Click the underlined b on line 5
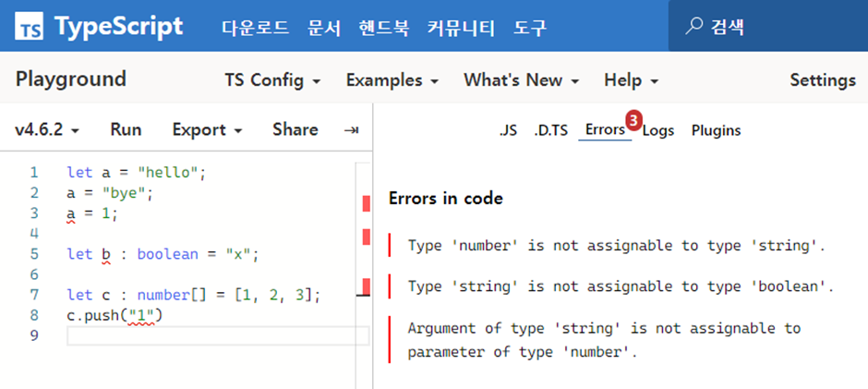 point(106,254)
